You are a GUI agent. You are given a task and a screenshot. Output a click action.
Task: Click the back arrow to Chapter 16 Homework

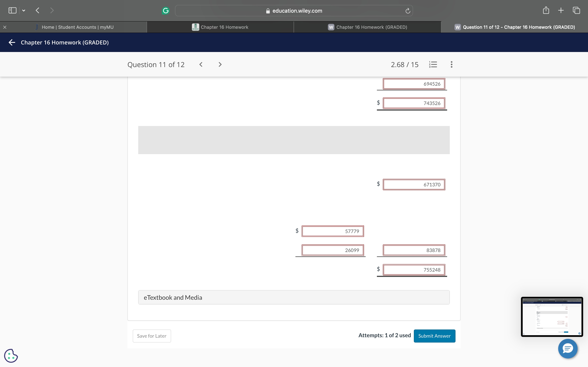[12, 42]
